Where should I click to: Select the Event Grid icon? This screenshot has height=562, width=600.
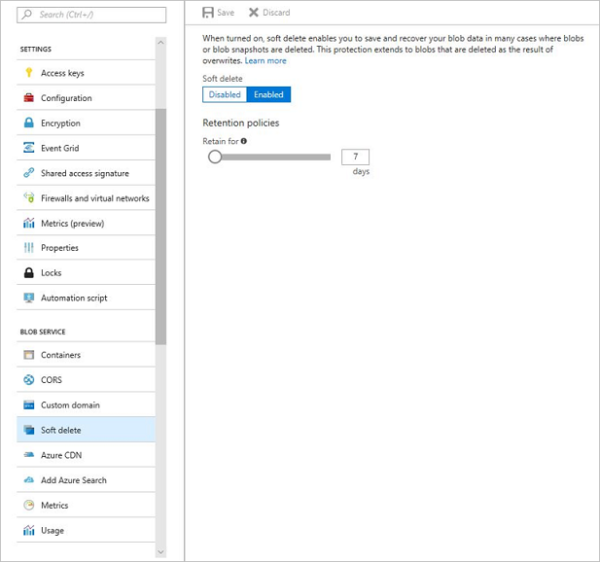pos(29,148)
